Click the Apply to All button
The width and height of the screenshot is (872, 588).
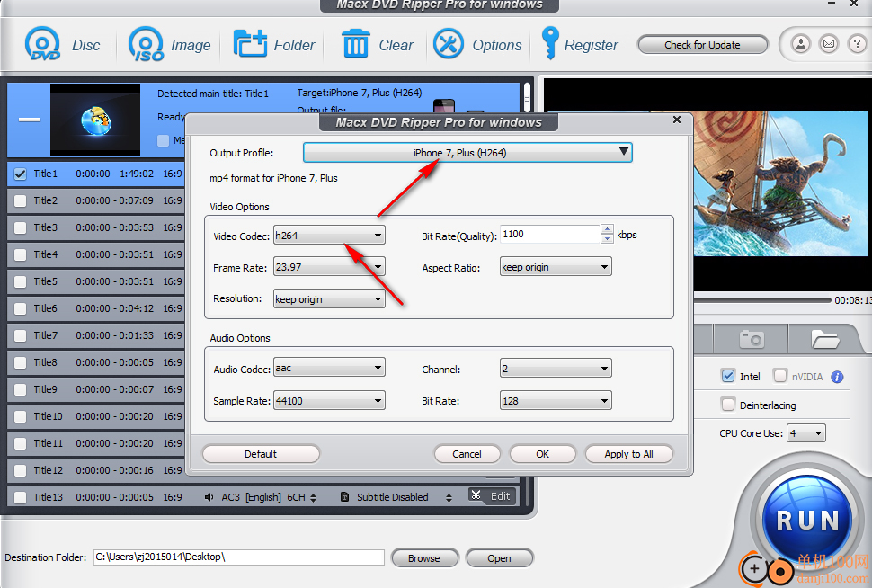628,454
